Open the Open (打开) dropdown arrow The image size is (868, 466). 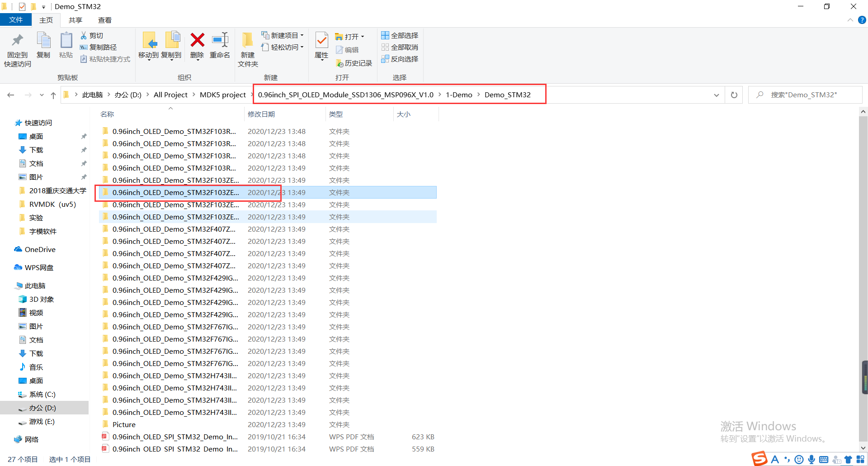click(x=363, y=37)
